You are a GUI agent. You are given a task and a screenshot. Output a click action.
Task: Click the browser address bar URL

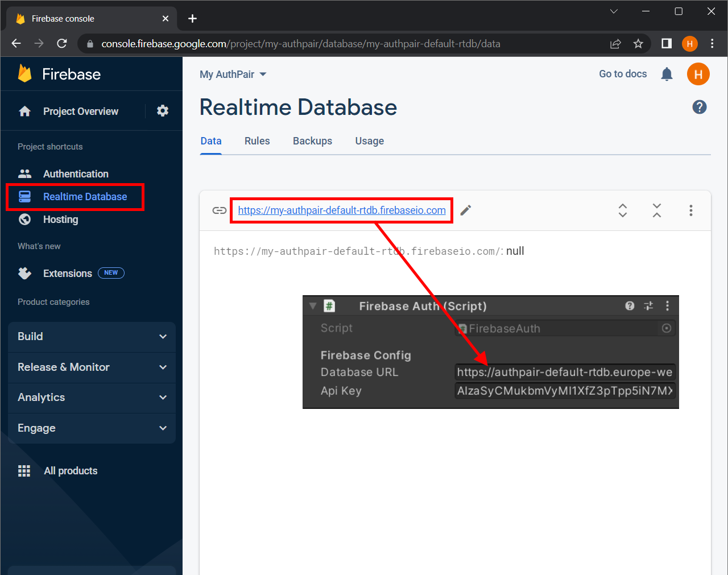pos(301,44)
